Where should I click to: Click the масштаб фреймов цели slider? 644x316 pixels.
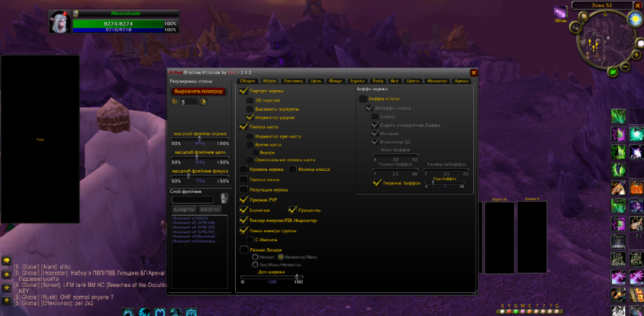coord(200,157)
